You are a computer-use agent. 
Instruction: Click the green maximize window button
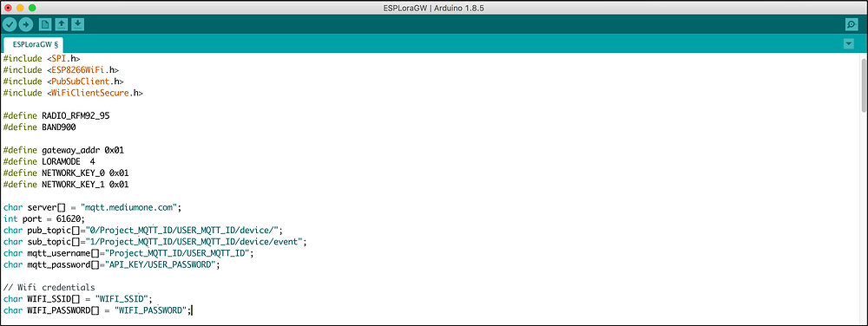[32, 8]
